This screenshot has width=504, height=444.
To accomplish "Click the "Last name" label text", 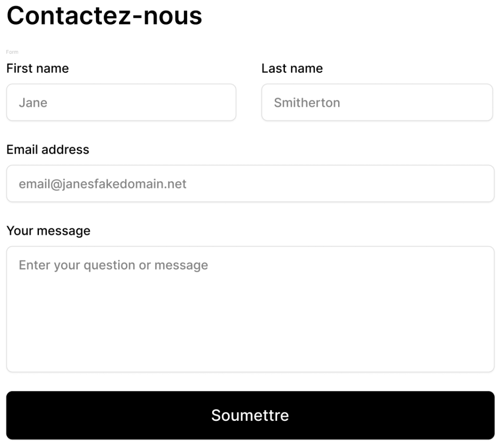I will (292, 68).
